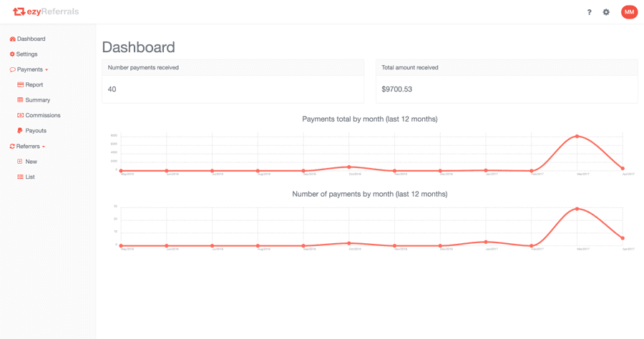
Task: Click the Settings cog icon in sidebar
Action: click(12, 54)
